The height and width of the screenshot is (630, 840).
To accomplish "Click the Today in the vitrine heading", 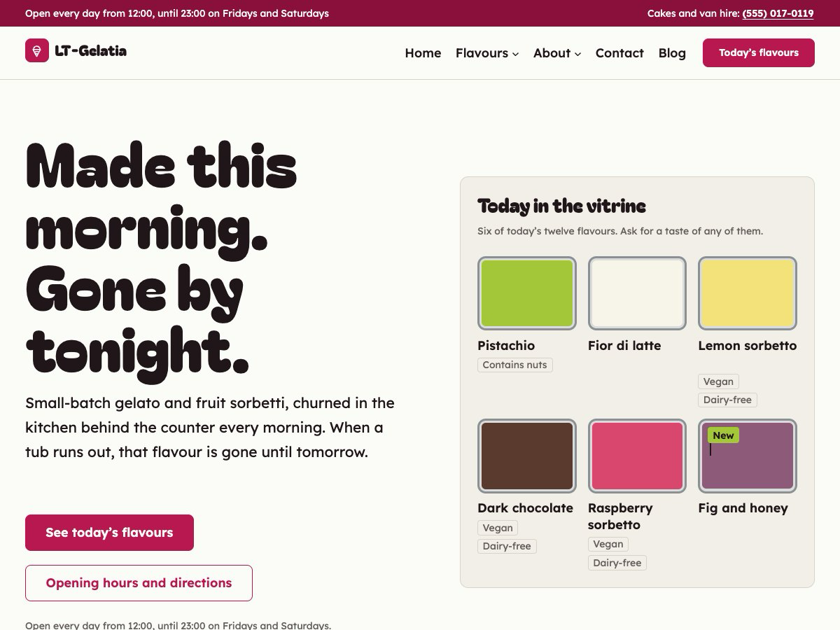I will [x=561, y=206].
